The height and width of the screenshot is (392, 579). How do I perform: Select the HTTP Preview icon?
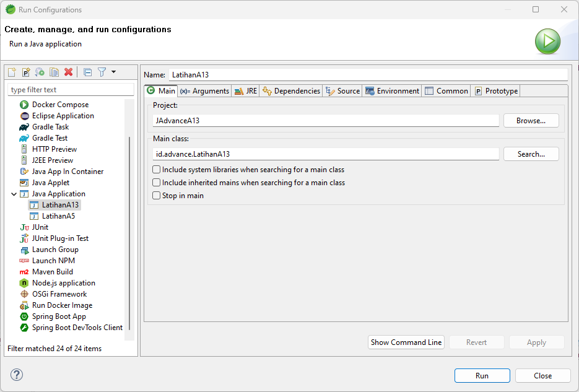click(x=24, y=149)
